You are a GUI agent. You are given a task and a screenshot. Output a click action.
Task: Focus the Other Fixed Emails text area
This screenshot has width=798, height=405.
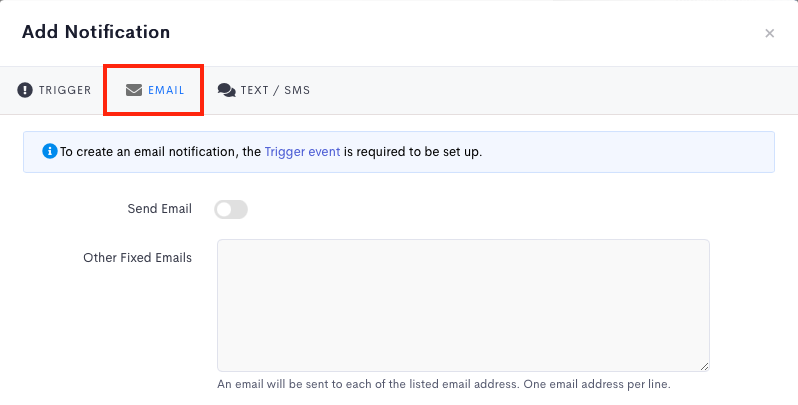[x=463, y=305]
